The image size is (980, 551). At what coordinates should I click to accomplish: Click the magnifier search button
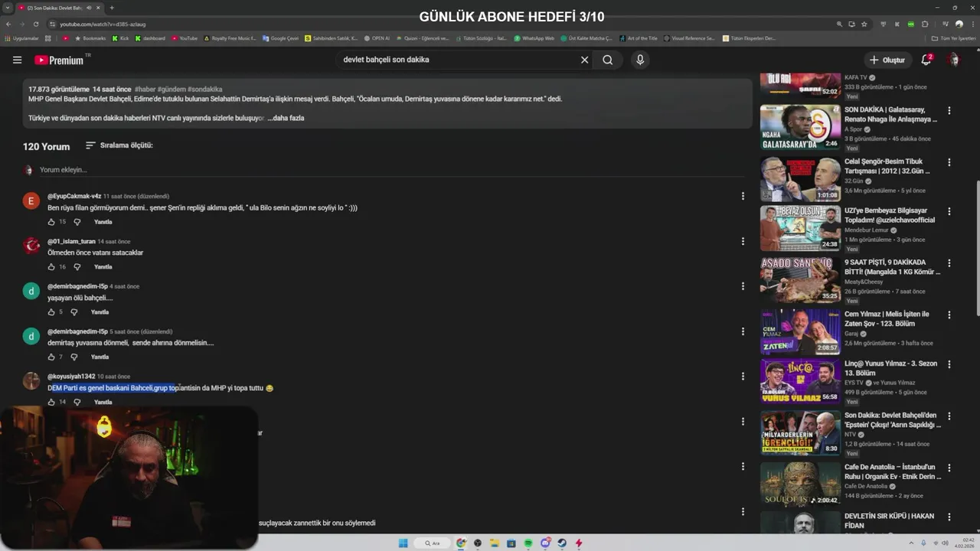(x=608, y=60)
